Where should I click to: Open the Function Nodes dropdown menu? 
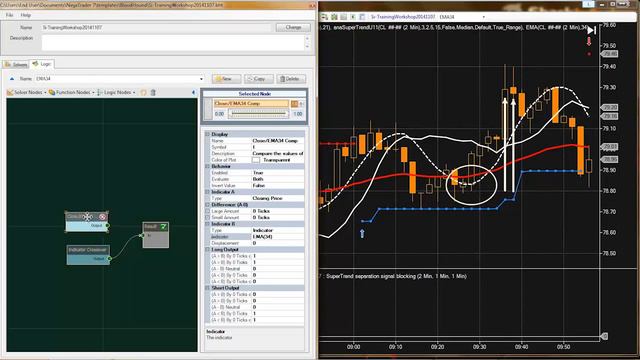tap(71, 93)
